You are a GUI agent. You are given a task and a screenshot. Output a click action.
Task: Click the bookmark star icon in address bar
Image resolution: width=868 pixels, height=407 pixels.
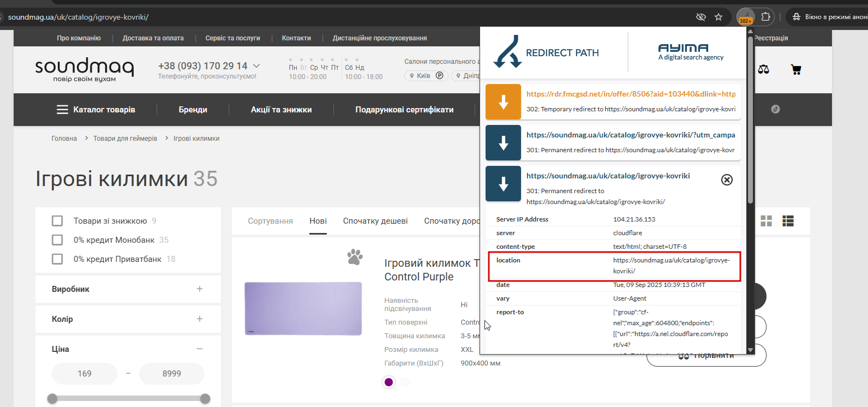pyautogui.click(x=719, y=17)
